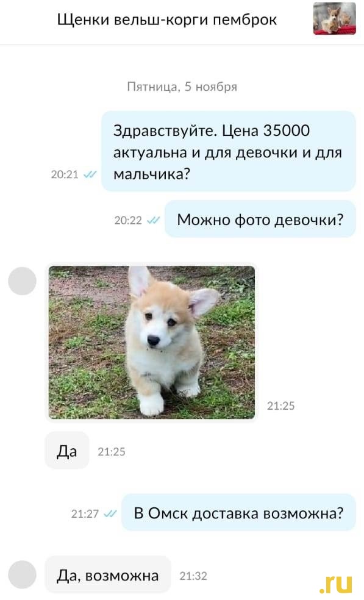Tap the sender avatar beside the puppy photo
The image size is (364, 600).
pos(22,281)
